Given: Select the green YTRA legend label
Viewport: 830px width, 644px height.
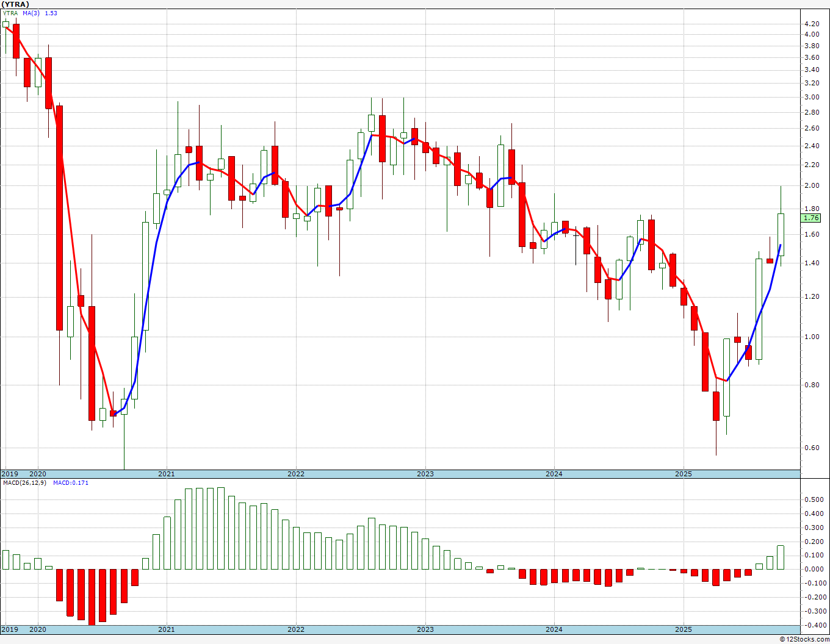Looking at the screenshot, I should [10, 13].
